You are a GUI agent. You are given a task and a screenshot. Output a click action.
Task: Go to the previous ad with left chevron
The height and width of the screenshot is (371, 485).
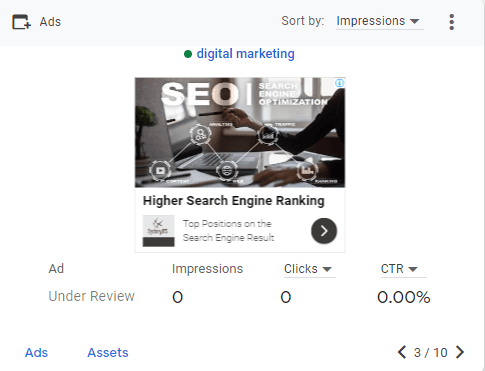402,352
